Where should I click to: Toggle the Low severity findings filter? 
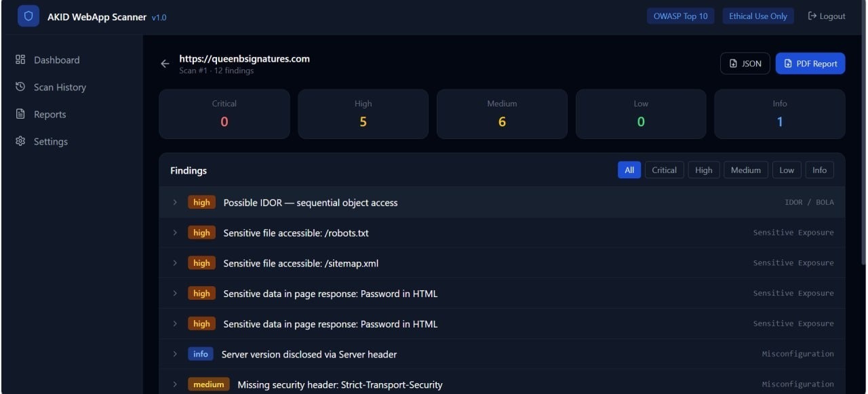pyautogui.click(x=786, y=170)
